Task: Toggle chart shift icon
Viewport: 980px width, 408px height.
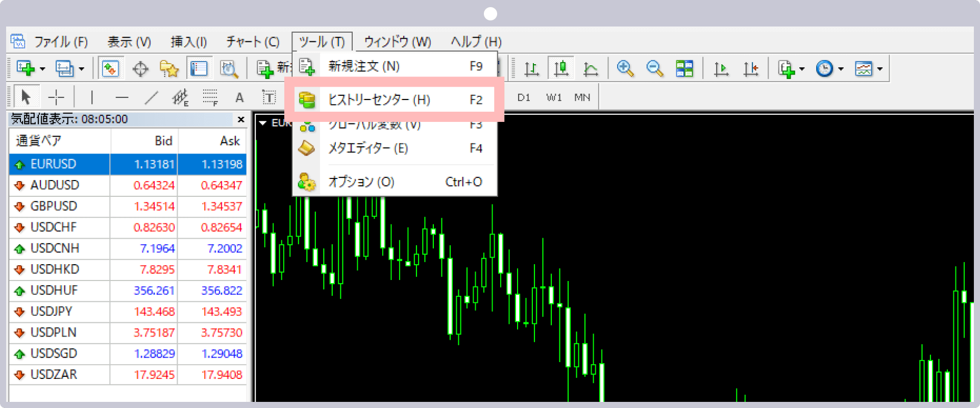Action: click(x=751, y=68)
